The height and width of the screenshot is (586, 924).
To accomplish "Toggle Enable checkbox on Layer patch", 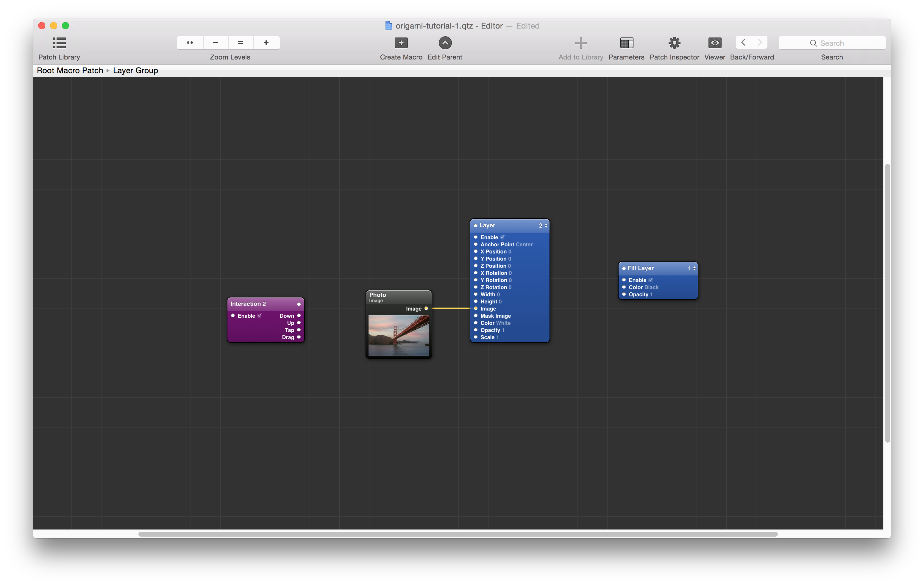I will [x=501, y=237].
